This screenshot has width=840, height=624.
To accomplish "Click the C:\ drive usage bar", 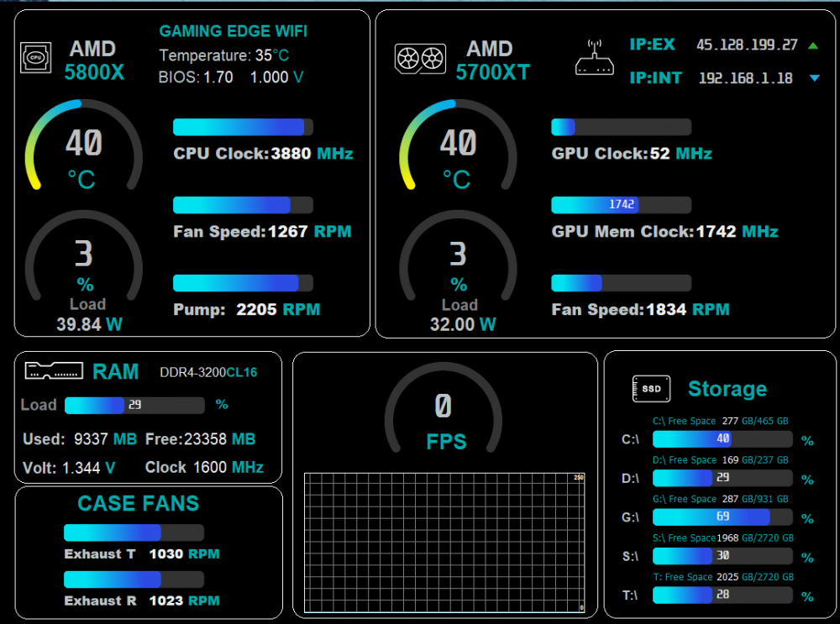I will 722,439.
